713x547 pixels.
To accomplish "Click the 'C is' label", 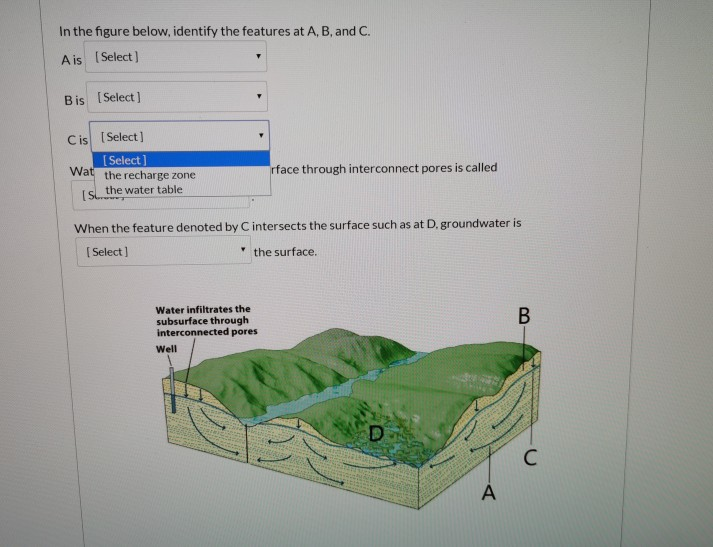I will pos(78,140).
